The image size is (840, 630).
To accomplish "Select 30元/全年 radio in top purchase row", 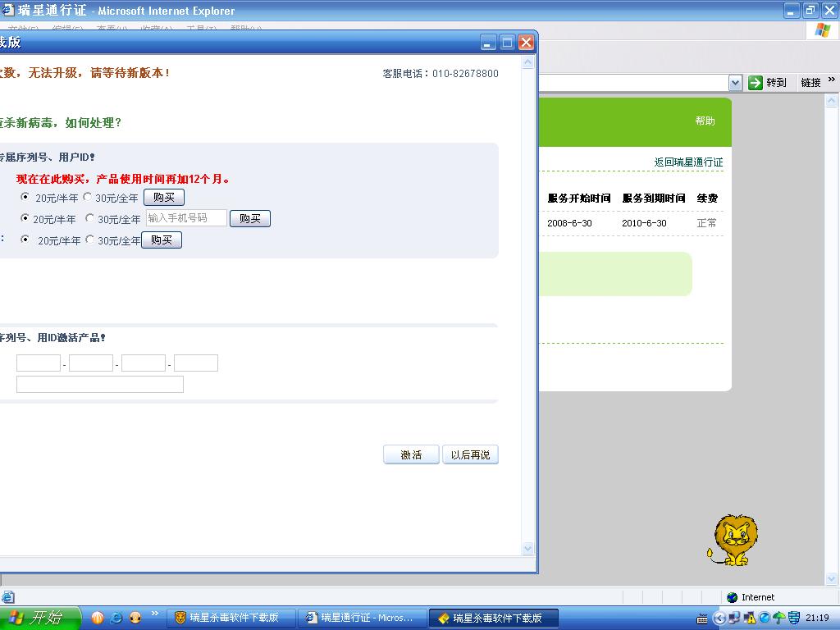I will (87, 197).
